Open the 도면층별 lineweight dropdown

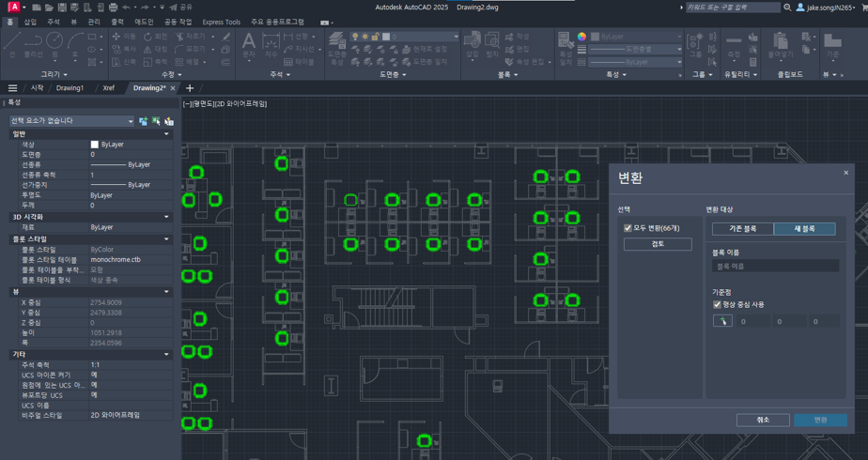pos(635,49)
